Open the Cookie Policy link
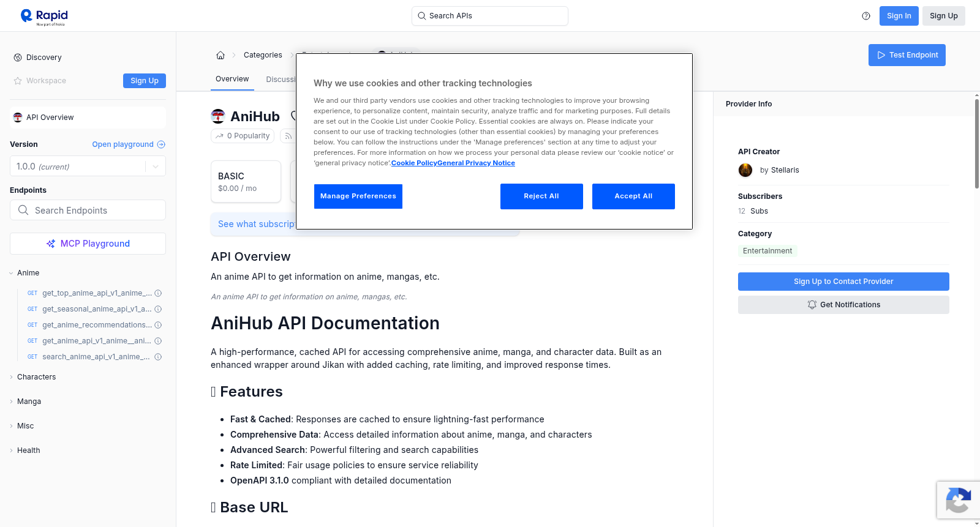 coord(414,163)
